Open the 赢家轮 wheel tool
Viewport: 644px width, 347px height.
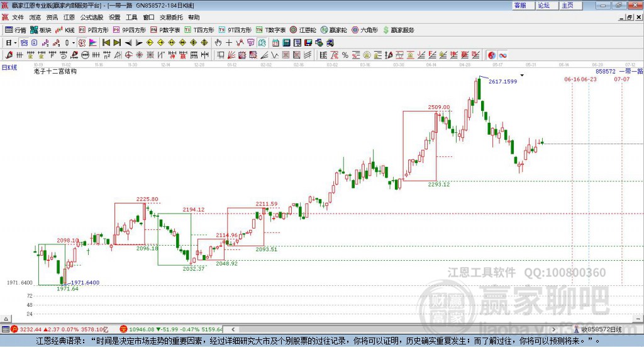click(x=333, y=30)
